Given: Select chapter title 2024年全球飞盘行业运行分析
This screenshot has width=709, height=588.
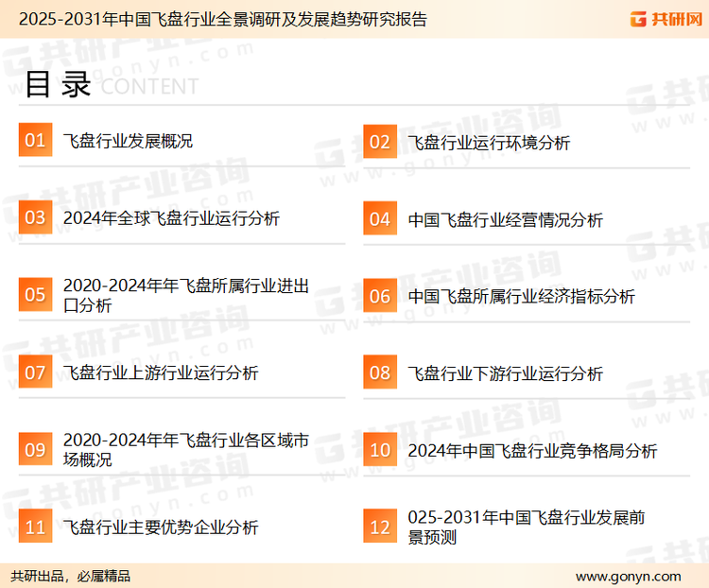Looking at the screenshot, I should 171,218.
